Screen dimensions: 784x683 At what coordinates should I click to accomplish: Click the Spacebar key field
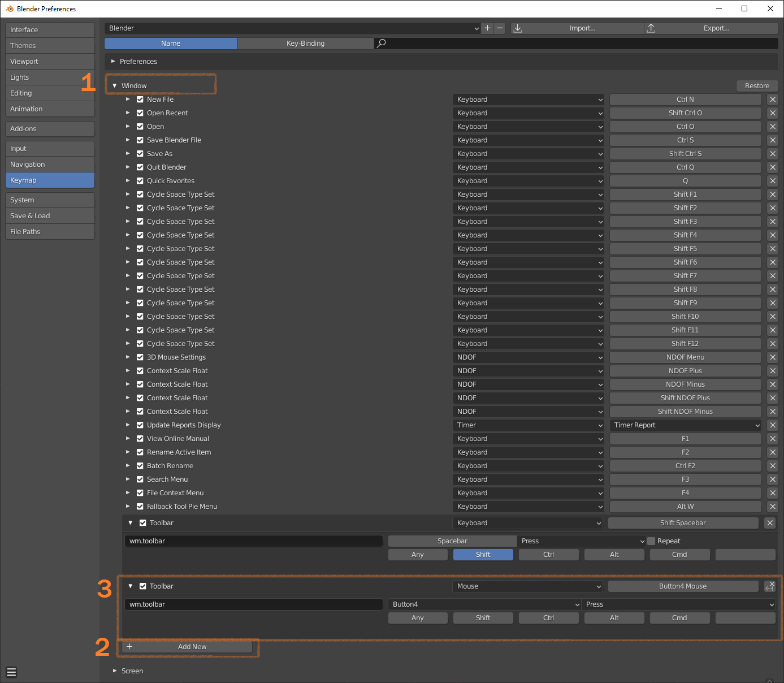[x=453, y=541]
